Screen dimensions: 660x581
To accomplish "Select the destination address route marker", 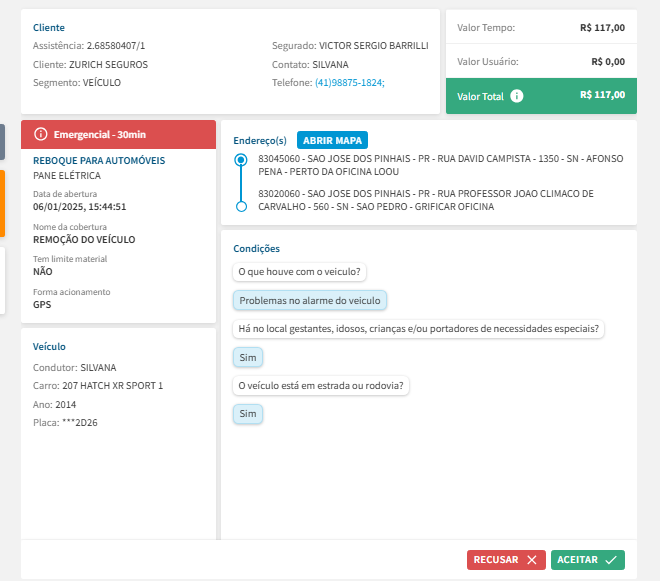I will tap(240, 206).
